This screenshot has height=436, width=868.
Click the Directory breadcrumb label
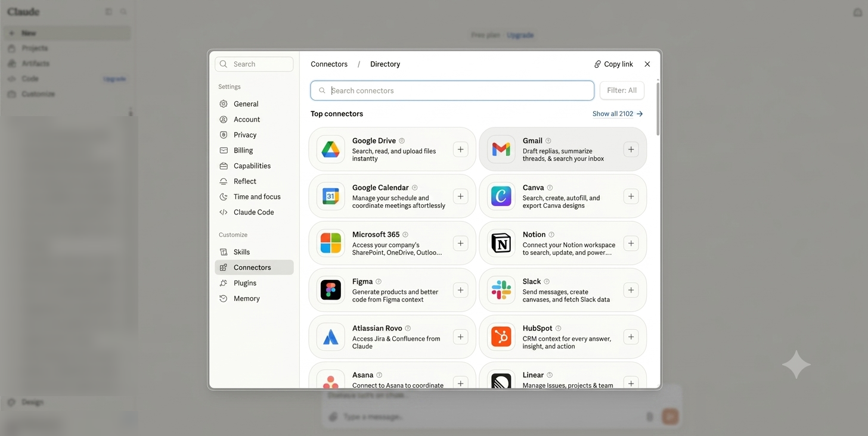click(x=385, y=64)
